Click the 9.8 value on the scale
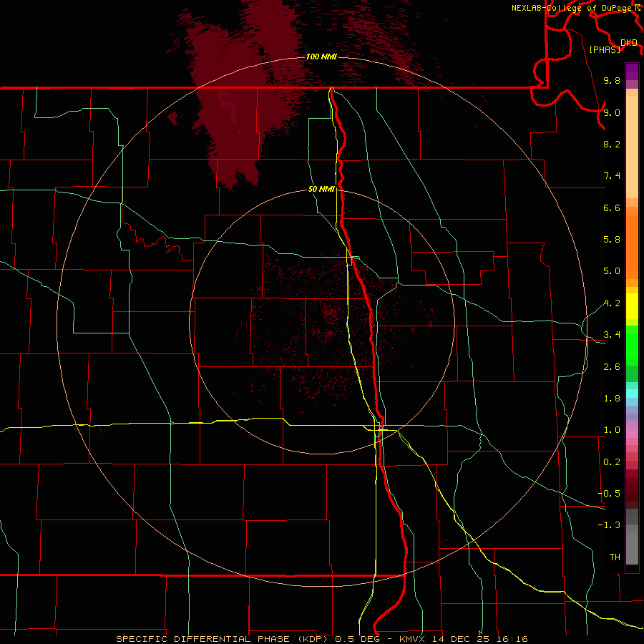The height and width of the screenshot is (644, 644). tap(612, 80)
